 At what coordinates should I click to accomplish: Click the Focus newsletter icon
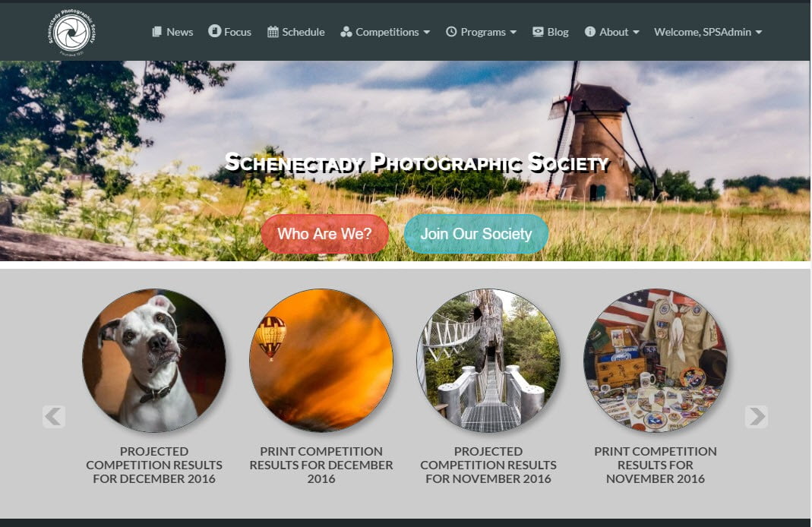(x=214, y=32)
